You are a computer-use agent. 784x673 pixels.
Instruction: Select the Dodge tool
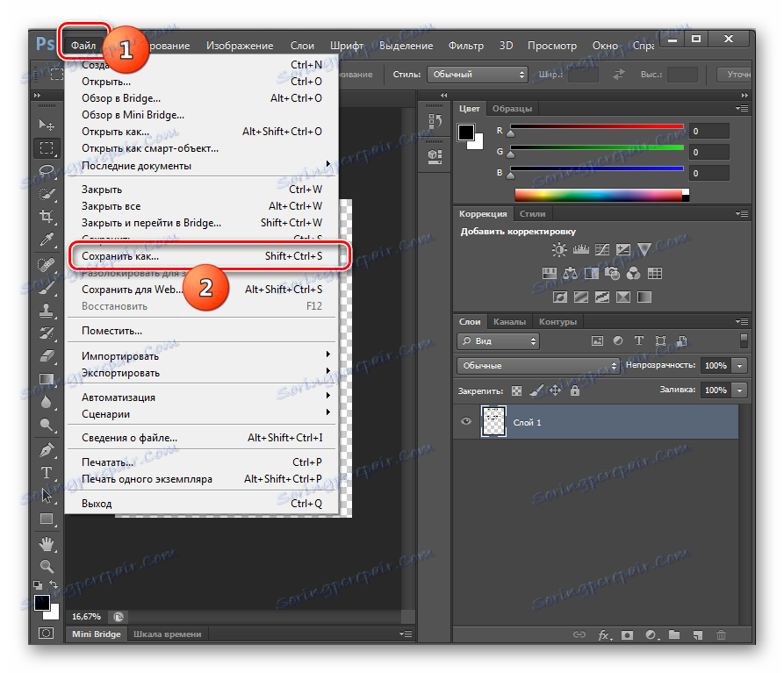click(47, 425)
